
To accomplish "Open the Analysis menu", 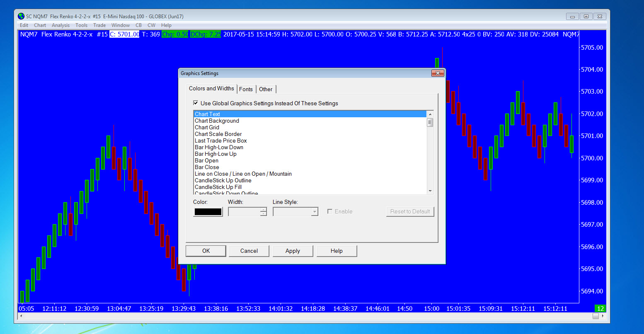I will [61, 25].
